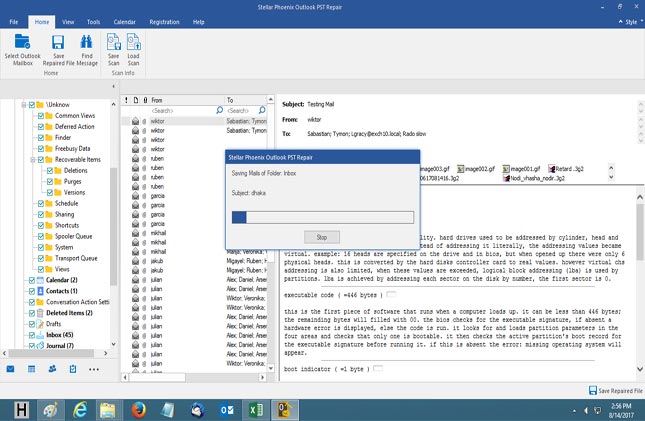The height and width of the screenshot is (421, 645).
Task: Click the From search input field
Action: (x=182, y=111)
